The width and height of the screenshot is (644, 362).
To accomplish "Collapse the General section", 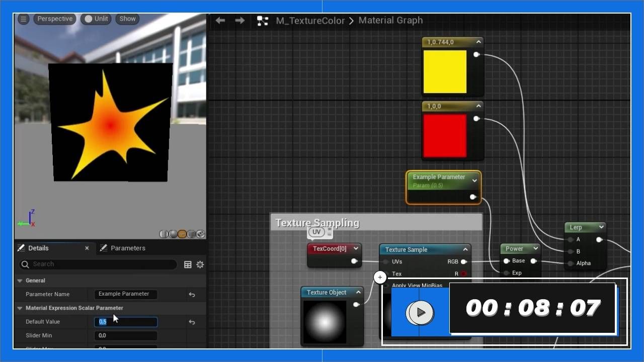I will pos(20,281).
